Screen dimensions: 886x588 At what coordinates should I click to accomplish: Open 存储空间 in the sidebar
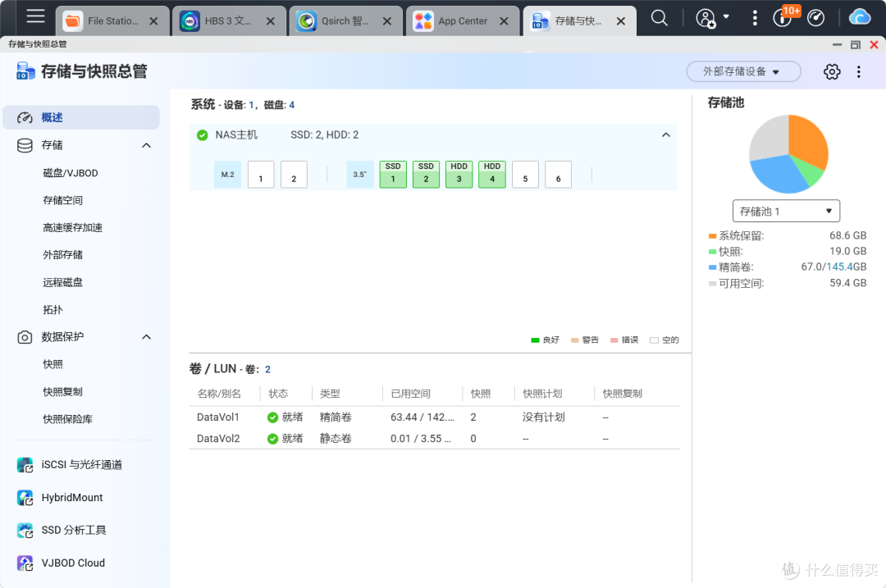[62, 201]
